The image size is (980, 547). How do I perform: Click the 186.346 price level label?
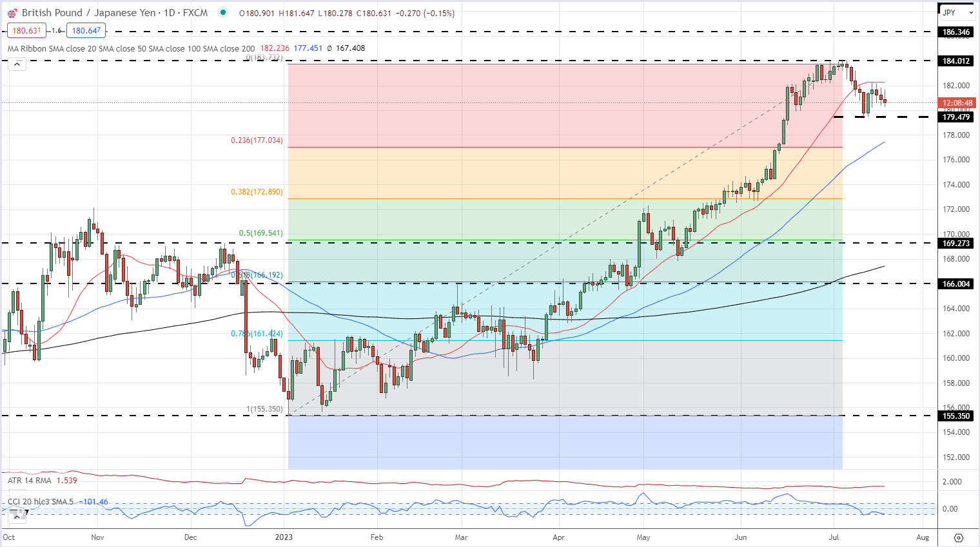[x=956, y=32]
